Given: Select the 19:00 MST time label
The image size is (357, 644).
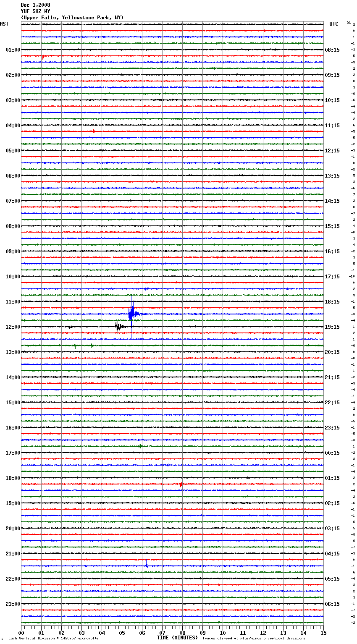Looking at the screenshot, I should point(13,503).
